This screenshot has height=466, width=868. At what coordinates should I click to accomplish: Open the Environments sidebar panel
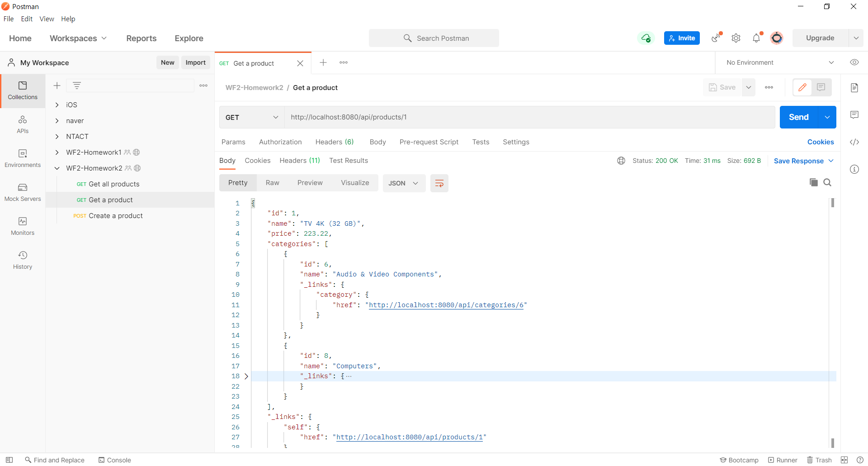23,158
